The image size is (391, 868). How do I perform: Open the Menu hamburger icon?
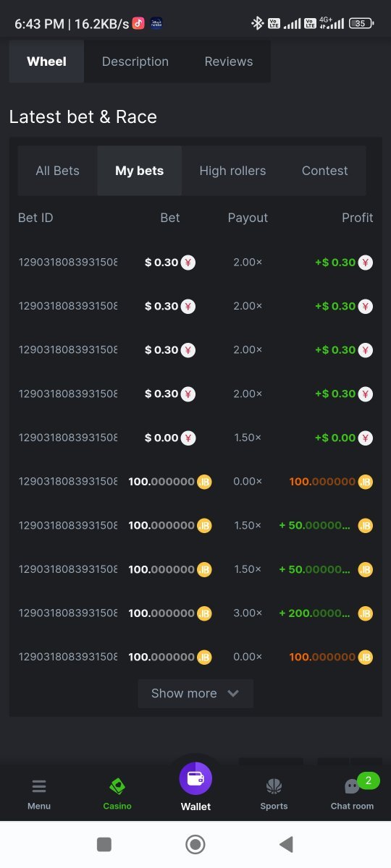click(39, 786)
